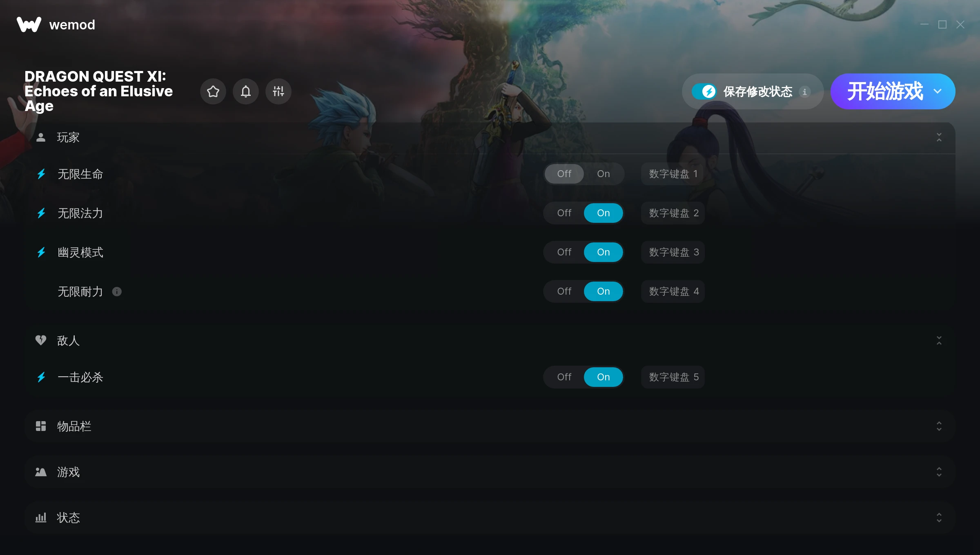Open the 状态 category header
The height and width of the screenshot is (555, 980).
click(490, 518)
